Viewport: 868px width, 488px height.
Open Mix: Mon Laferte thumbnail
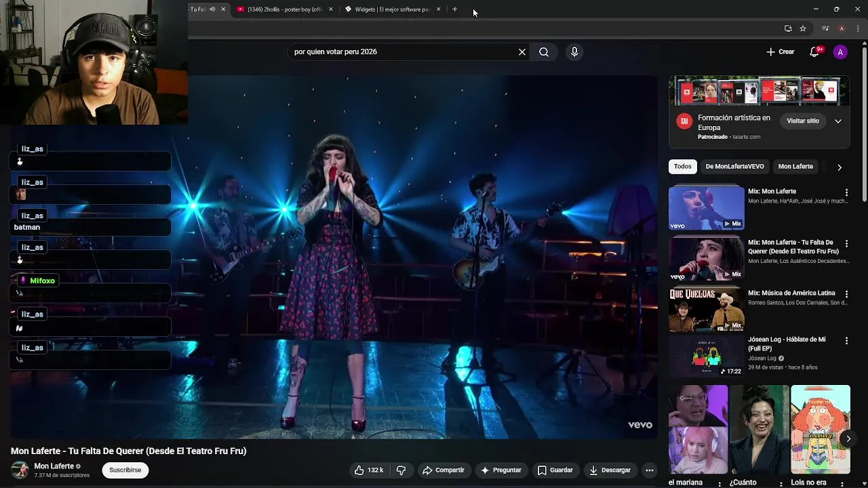[x=707, y=208]
